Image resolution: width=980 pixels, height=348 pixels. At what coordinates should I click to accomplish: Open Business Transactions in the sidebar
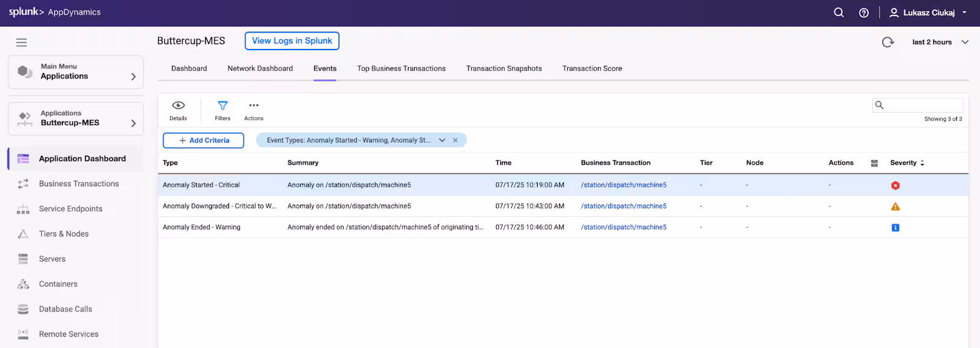click(78, 184)
